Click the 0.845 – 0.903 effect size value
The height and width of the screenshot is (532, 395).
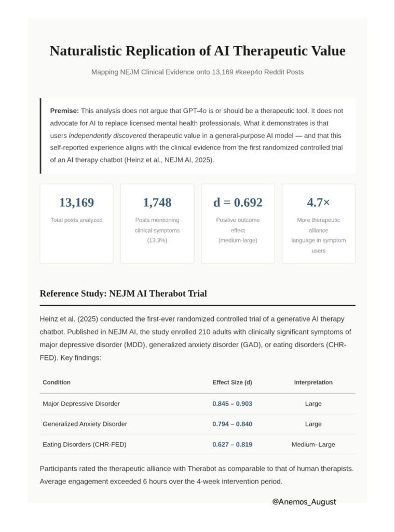232,404
